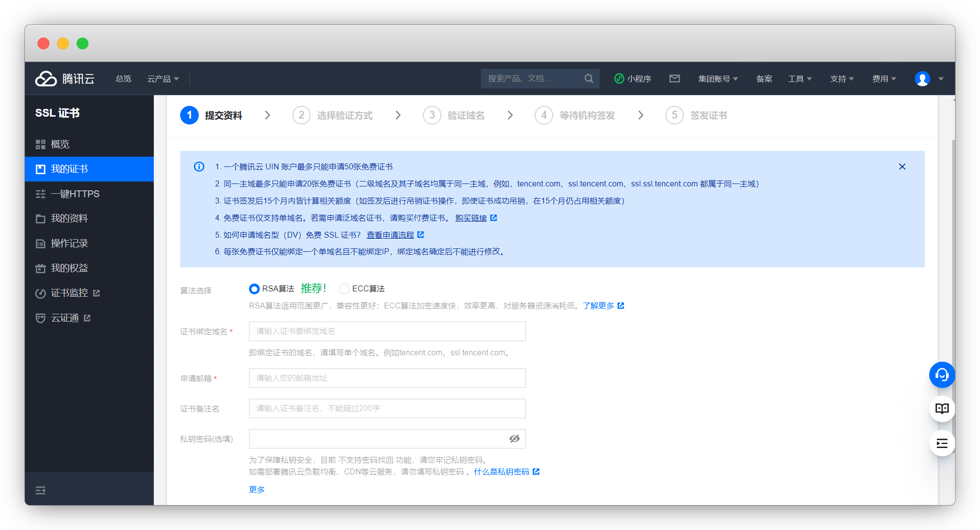Select the RSA算法 radio button
This screenshot has height=530, width=980.
254,289
